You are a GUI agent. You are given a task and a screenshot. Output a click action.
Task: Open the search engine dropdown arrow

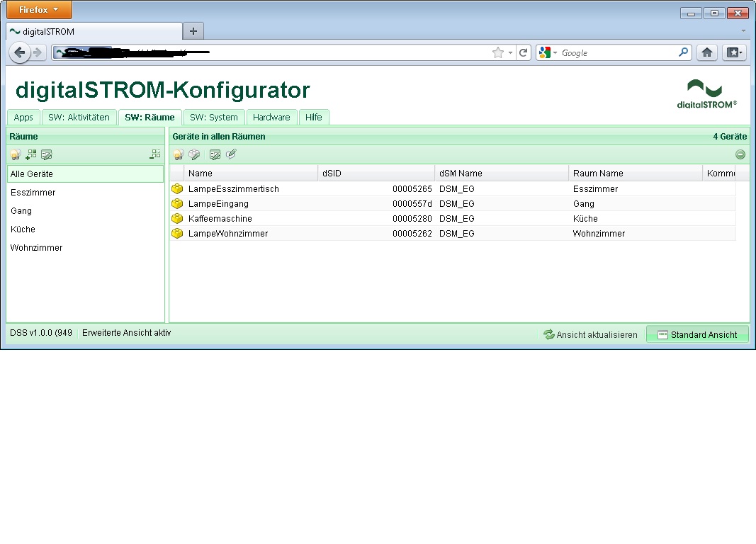555,52
